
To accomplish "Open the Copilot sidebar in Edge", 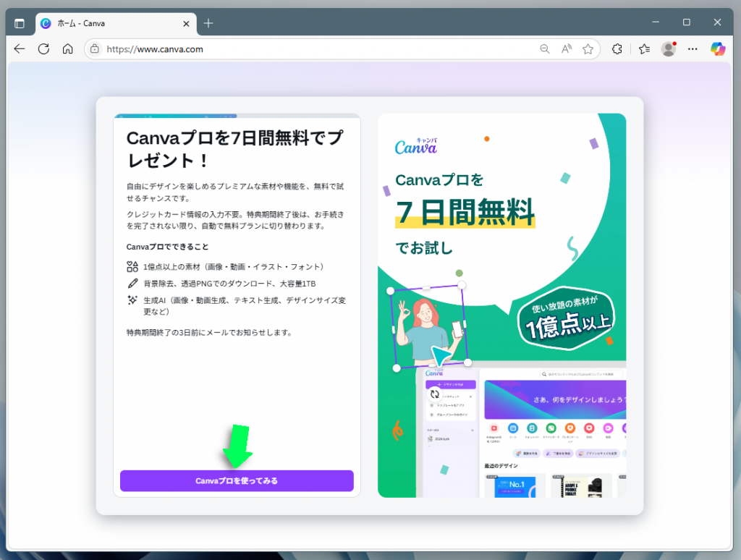I will 717,48.
